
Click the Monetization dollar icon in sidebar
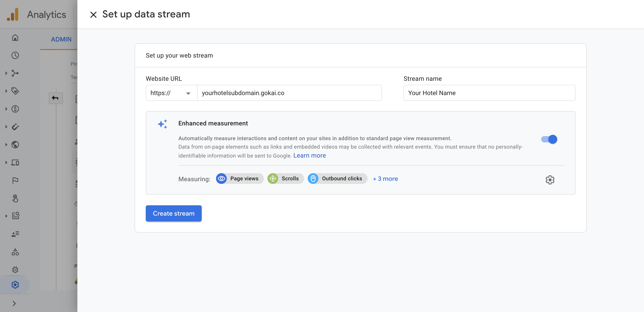coord(15,109)
